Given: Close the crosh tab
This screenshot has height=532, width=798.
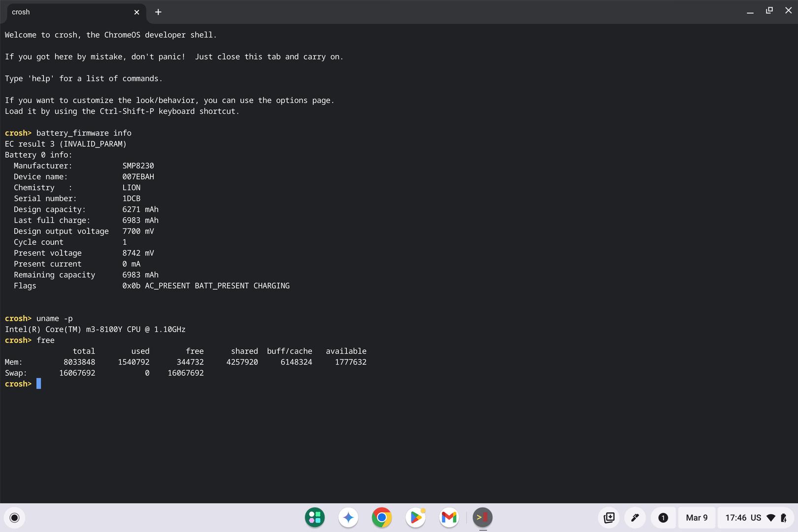Looking at the screenshot, I should (x=136, y=12).
